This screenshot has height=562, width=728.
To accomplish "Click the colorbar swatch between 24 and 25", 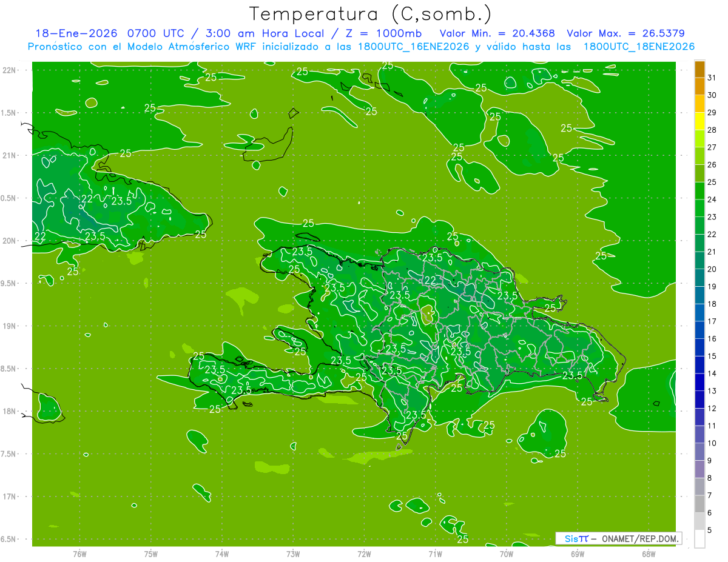I will coord(699,191).
